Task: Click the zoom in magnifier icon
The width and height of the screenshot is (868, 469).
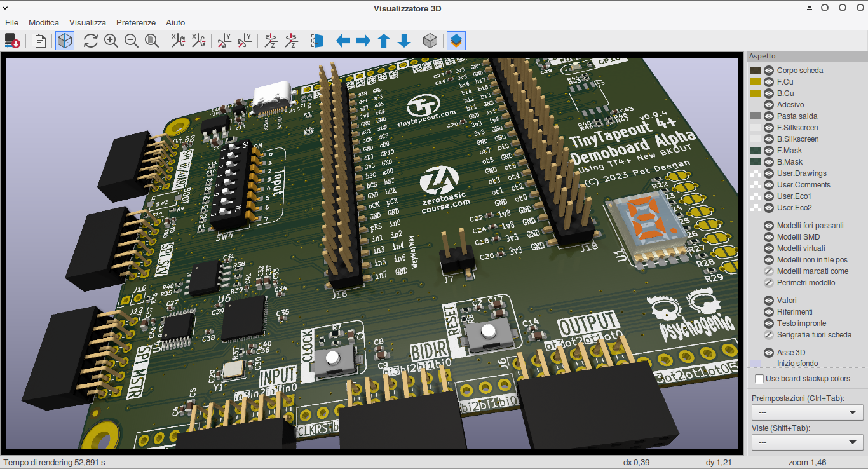Action: coord(111,41)
